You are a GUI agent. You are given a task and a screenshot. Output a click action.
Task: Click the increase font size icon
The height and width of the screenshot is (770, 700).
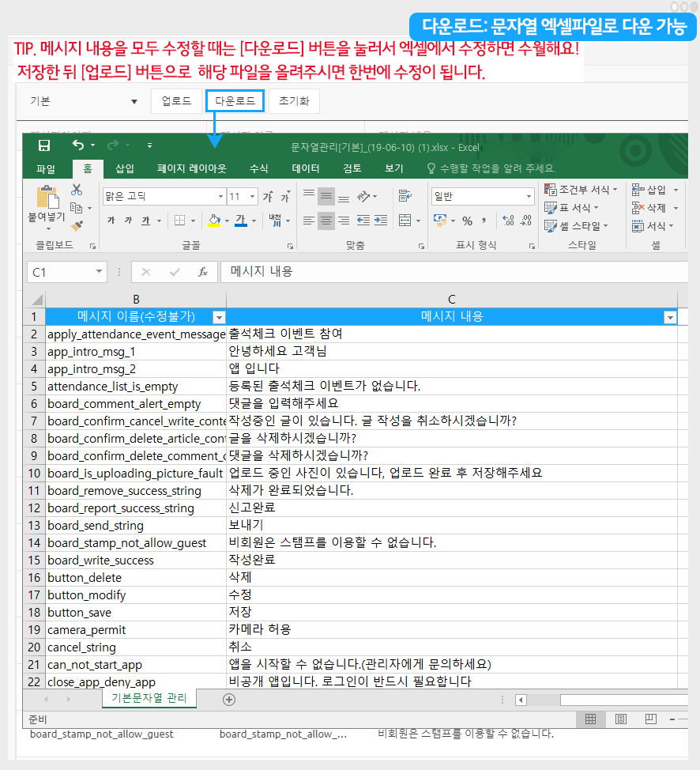pyautogui.click(x=268, y=196)
